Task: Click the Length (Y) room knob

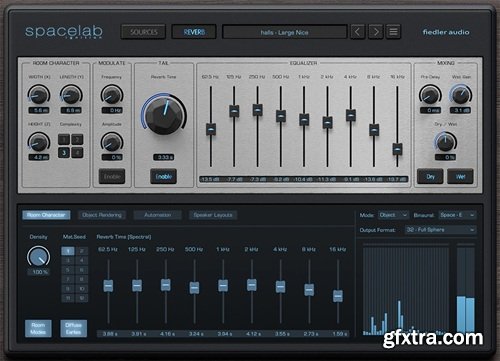Action: [x=71, y=95]
